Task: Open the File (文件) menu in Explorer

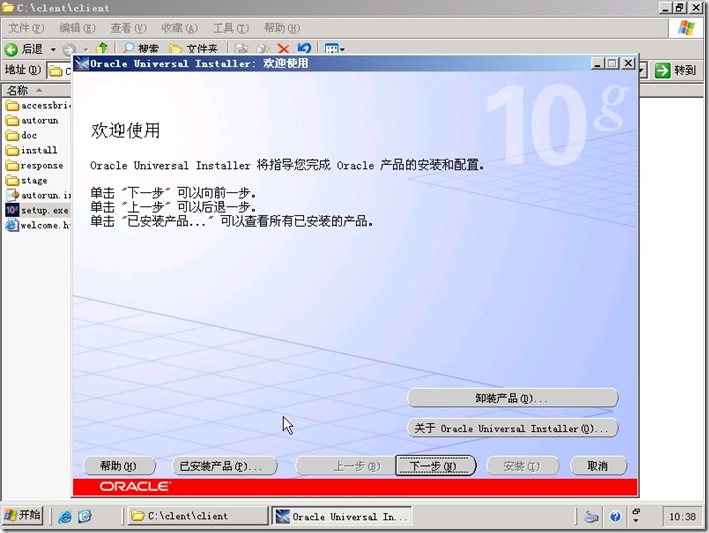Action: (26, 28)
